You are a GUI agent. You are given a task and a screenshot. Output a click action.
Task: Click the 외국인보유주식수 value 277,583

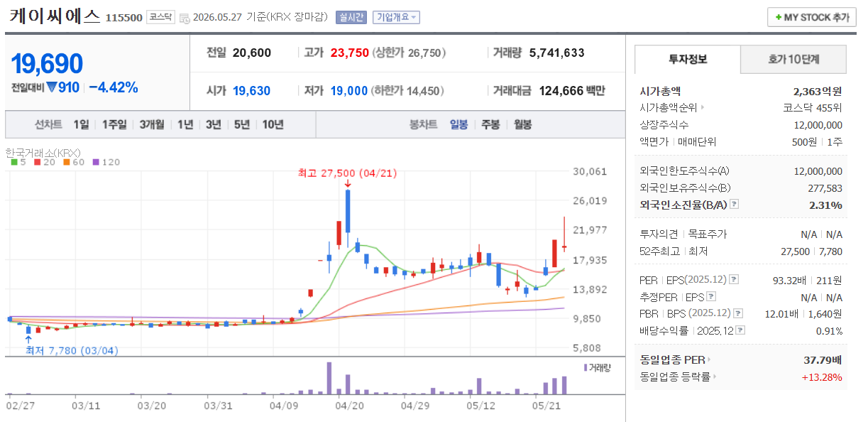pos(825,188)
